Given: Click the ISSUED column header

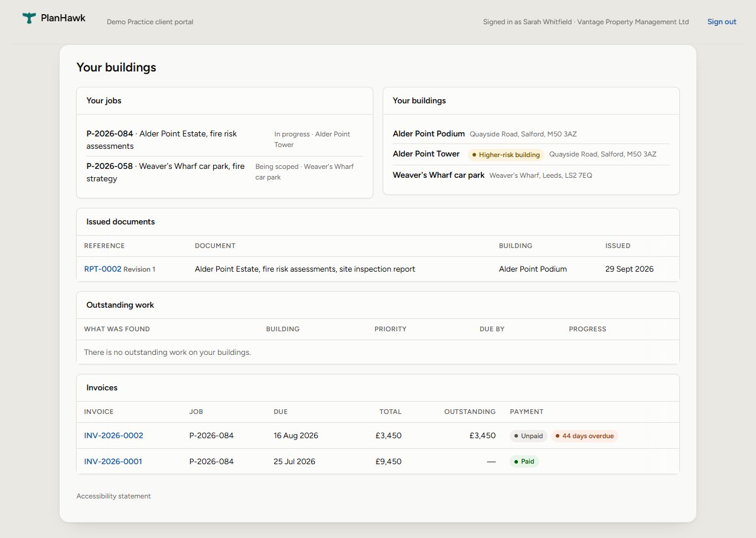Looking at the screenshot, I should (x=618, y=246).
